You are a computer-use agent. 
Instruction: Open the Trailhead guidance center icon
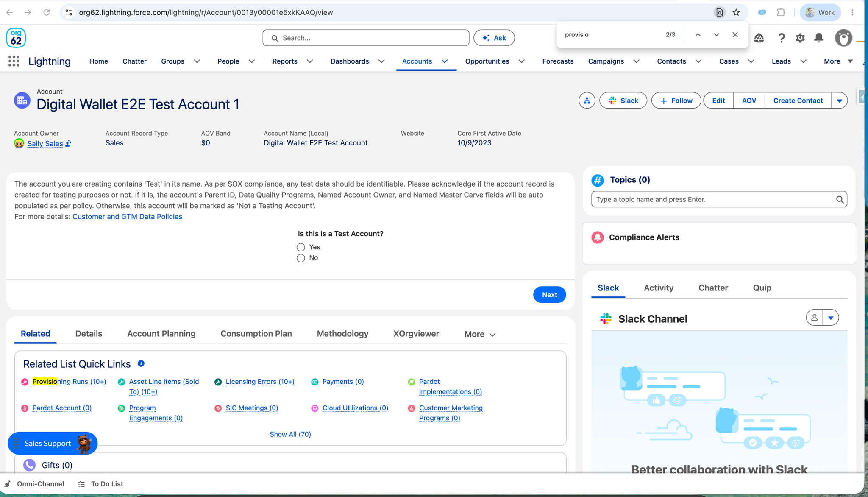click(759, 38)
